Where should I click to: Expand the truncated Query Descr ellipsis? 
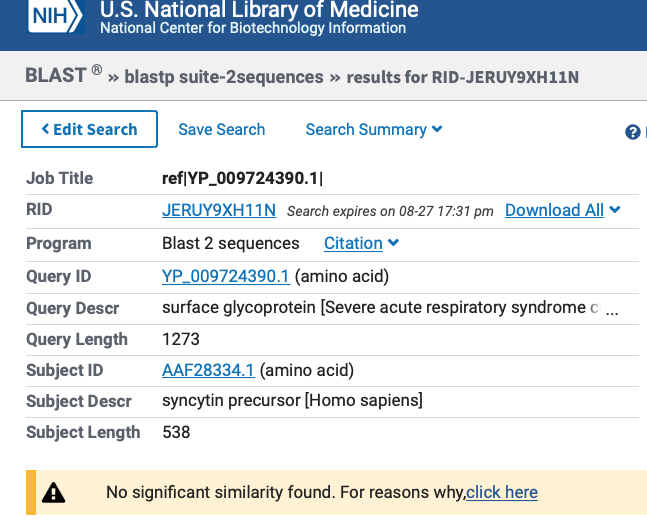pos(612,309)
